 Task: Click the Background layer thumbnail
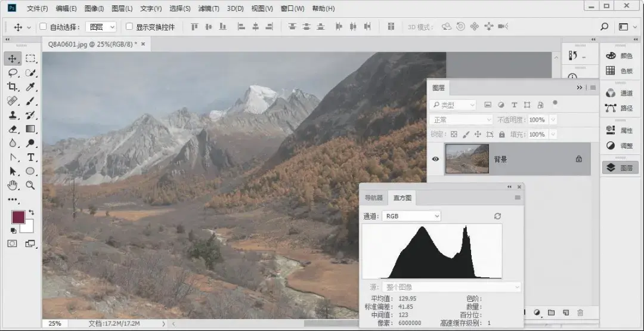pos(467,159)
